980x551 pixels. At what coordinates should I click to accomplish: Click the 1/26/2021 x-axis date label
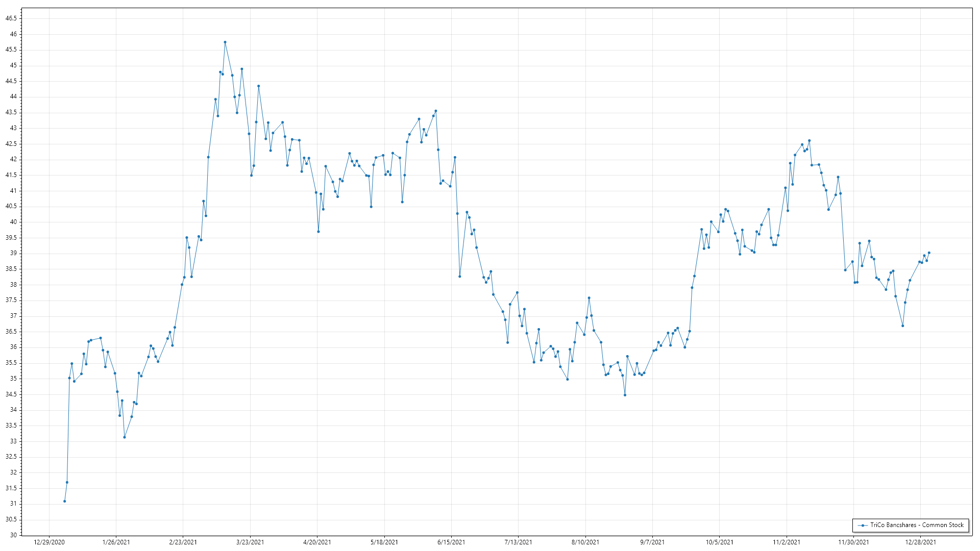(116, 542)
